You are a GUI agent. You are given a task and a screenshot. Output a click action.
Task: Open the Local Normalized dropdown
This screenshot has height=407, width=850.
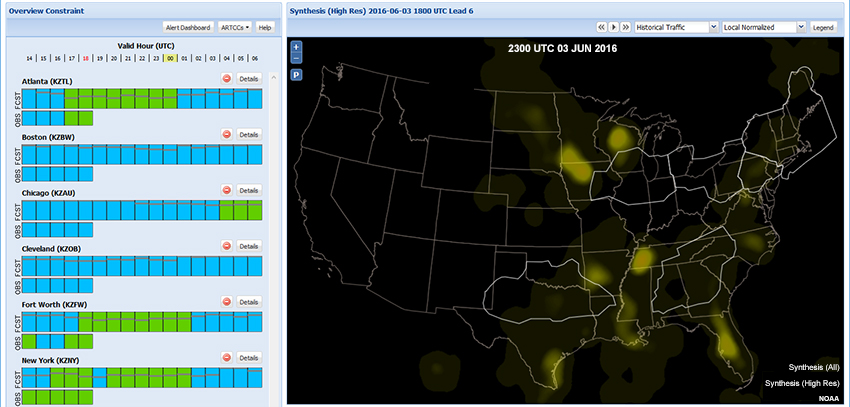[764, 27]
